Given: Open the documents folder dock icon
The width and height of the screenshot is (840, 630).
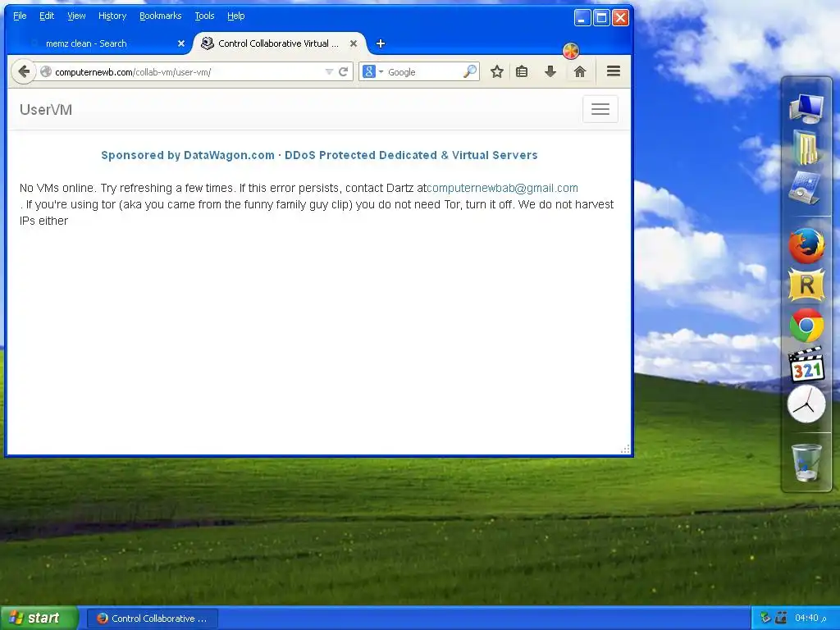Looking at the screenshot, I should pyautogui.click(x=806, y=147).
